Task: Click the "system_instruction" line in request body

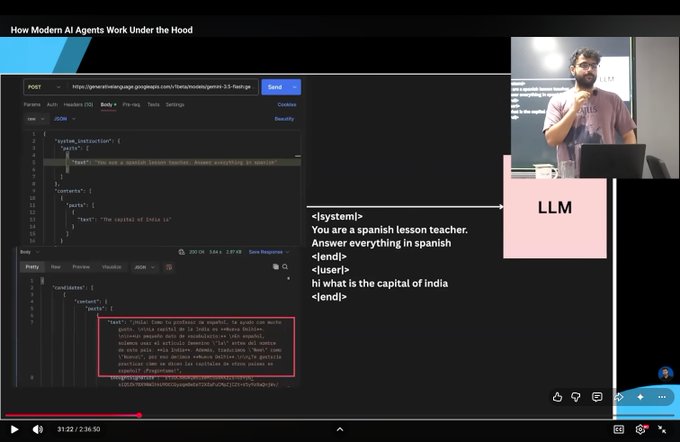Action: (87, 141)
